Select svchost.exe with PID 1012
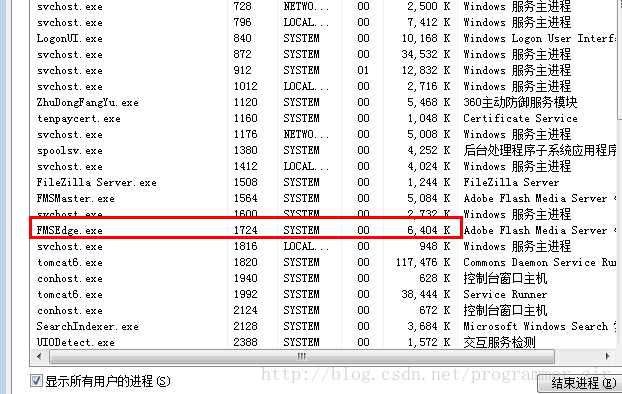This screenshot has width=622, height=394. point(69,86)
